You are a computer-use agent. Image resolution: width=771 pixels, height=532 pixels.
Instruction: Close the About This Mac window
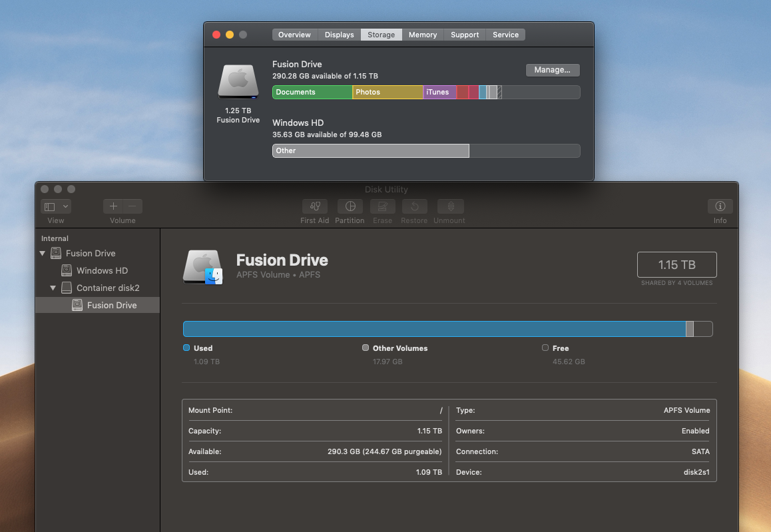(x=216, y=35)
